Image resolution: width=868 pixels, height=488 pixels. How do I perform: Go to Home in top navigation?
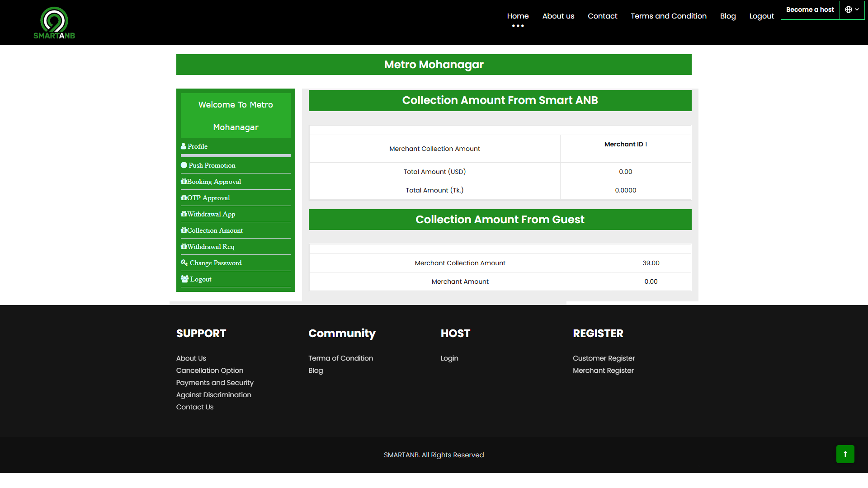click(x=518, y=16)
